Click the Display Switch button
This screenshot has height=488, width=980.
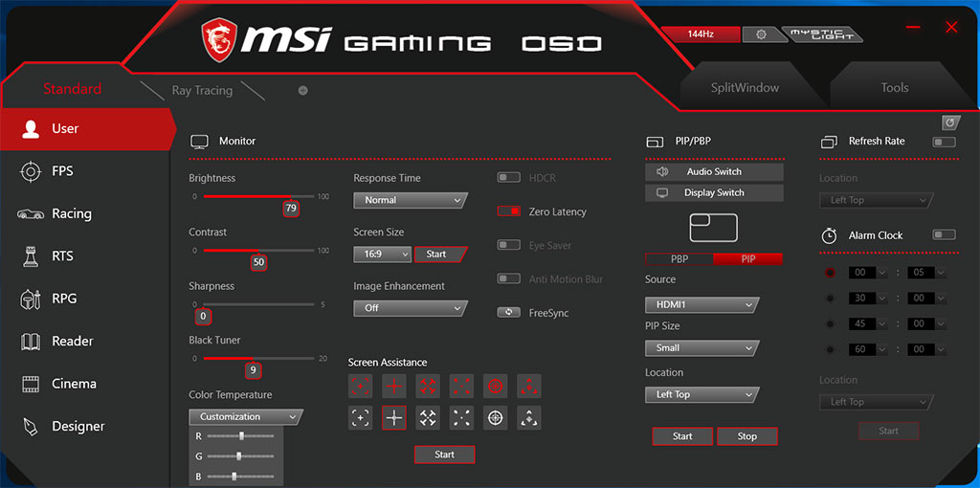(x=714, y=193)
